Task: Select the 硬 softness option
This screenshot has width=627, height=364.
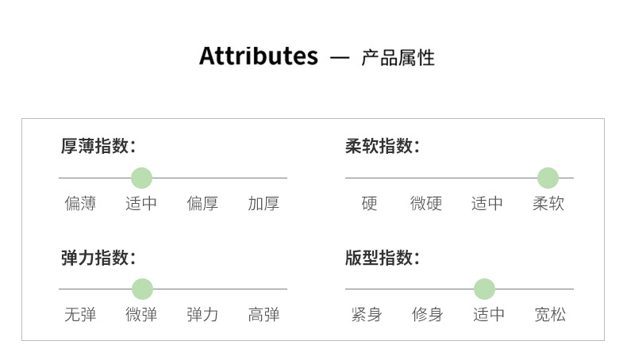Action: point(370,204)
